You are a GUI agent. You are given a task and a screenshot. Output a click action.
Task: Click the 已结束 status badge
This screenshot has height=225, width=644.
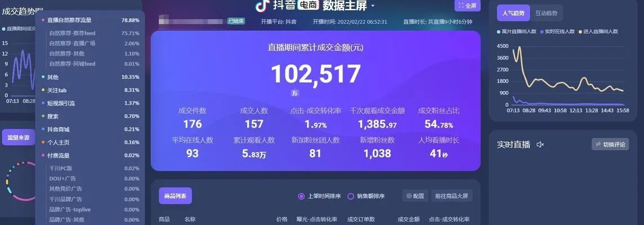click(x=236, y=21)
